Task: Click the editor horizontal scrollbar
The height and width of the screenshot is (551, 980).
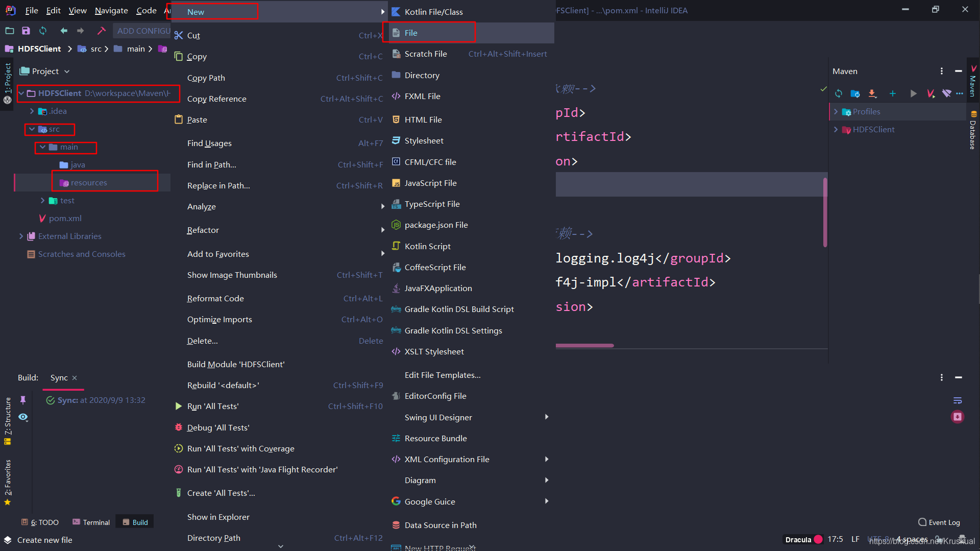Action: (584, 346)
